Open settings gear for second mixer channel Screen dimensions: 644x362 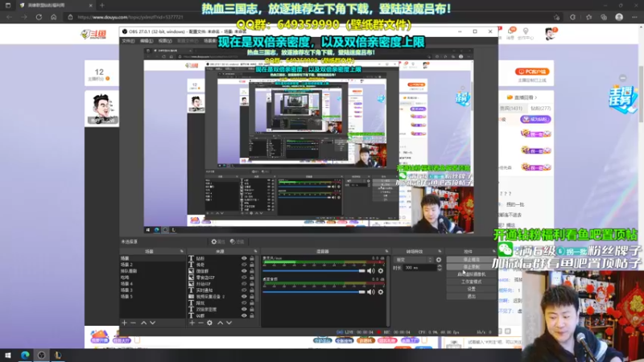click(x=381, y=292)
